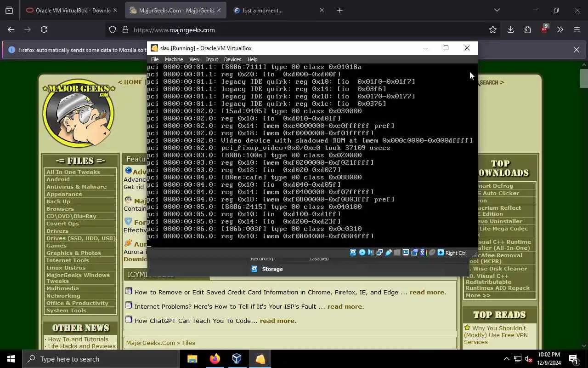Click the Storage section icon in VirtualBox Manager
The image size is (588, 368).
(x=254, y=269)
